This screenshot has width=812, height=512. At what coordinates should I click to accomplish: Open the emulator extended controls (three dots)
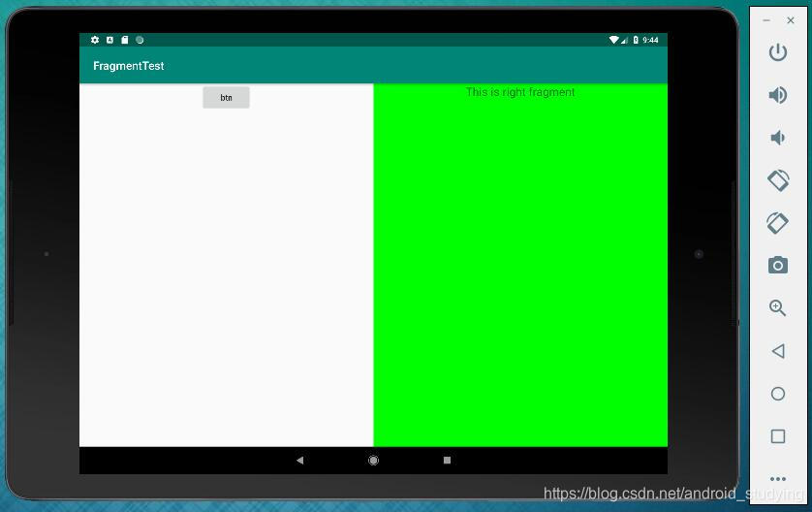(778, 479)
